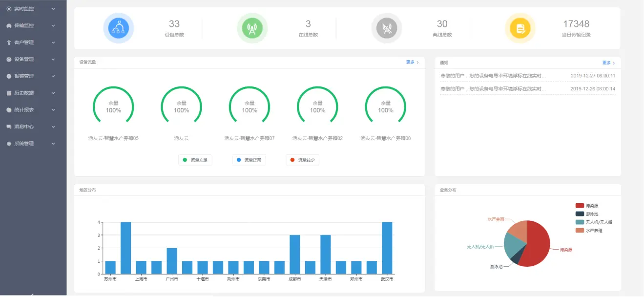The height and width of the screenshot is (297, 644).
Task: Click the red 污染源 legend swatch
Action: [580, 206]
